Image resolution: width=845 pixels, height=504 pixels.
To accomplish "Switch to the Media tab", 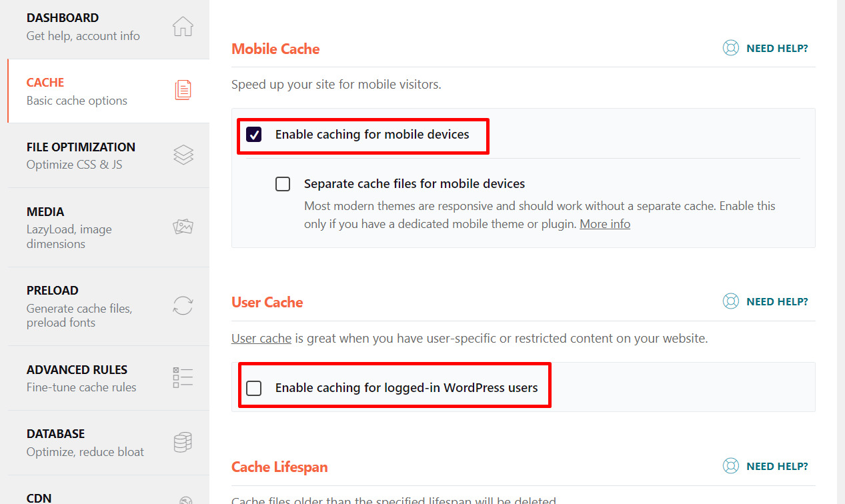I will pos(45,212).
